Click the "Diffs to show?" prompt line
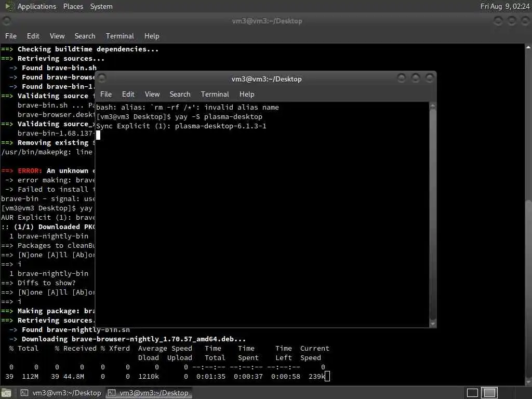The height and width of the screenshot is (399, 532). point(46,283)
